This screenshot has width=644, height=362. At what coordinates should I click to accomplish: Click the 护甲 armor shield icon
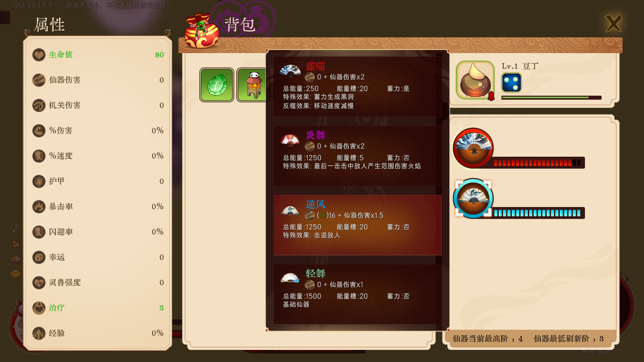(x=39, y=181)
